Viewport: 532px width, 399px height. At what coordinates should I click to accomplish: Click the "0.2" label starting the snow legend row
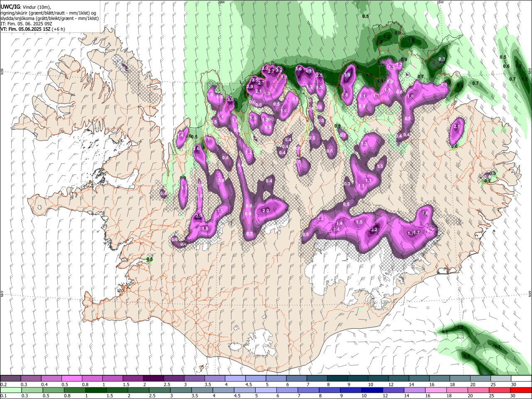[4, 384]
